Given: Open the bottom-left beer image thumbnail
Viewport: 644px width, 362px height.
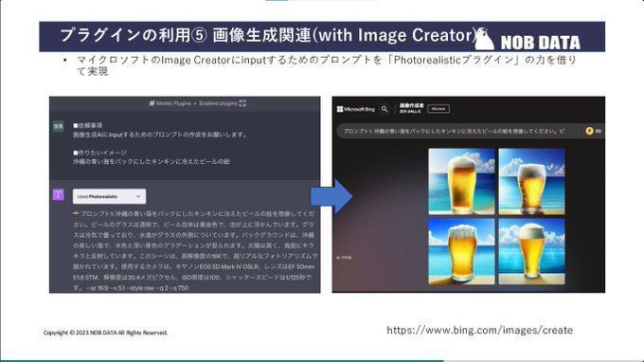Looking at the screenshot, I should click(x=461, y=251).
